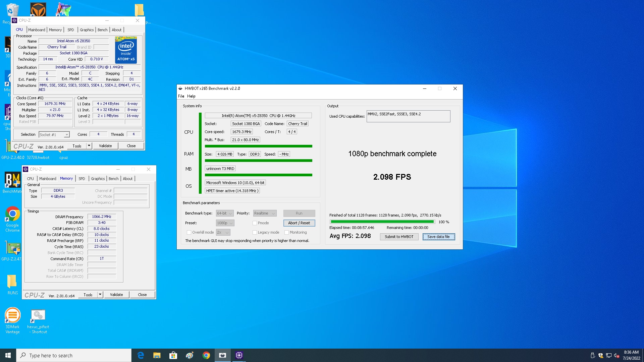
Task: Expand Tools arrow in CPU-Z CPU window
Action: pos(89,146)
